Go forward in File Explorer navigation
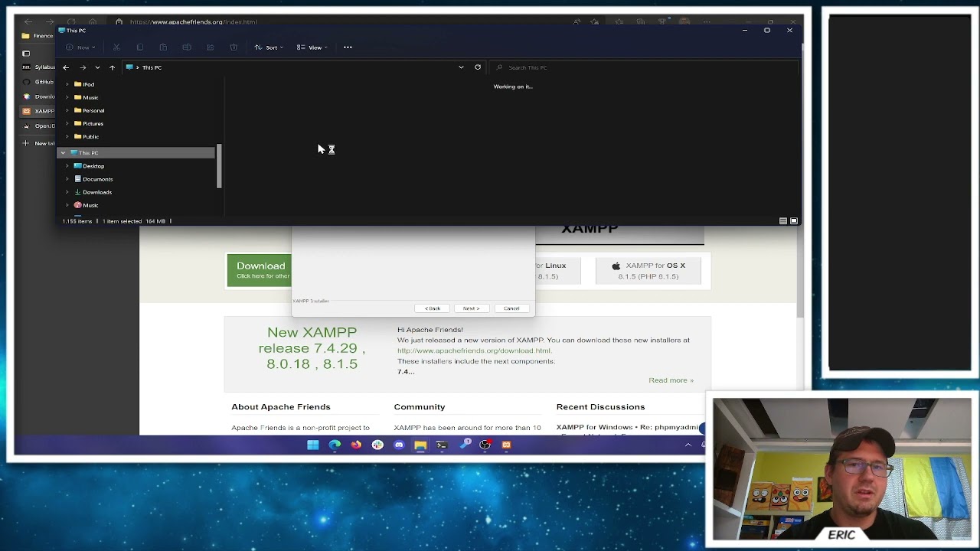This screenshot has width=980, height=551. click(x=83, y=67)
